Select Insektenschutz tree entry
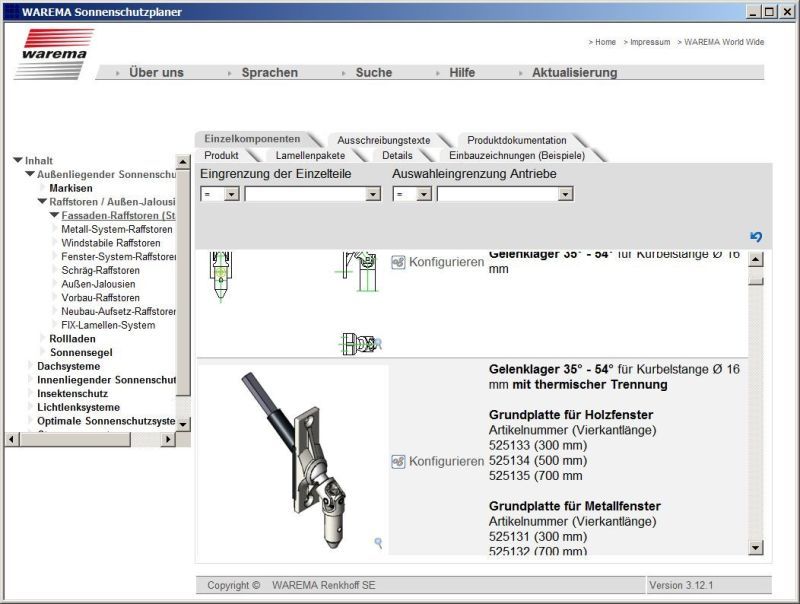The height and width of the screenshot is (604, 800). 72,393
